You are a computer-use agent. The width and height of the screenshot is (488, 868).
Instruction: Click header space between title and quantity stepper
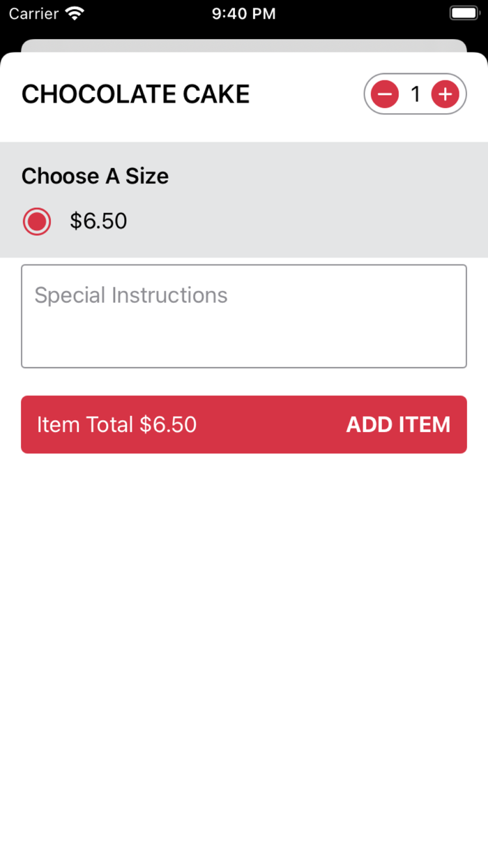click(307, 94)
